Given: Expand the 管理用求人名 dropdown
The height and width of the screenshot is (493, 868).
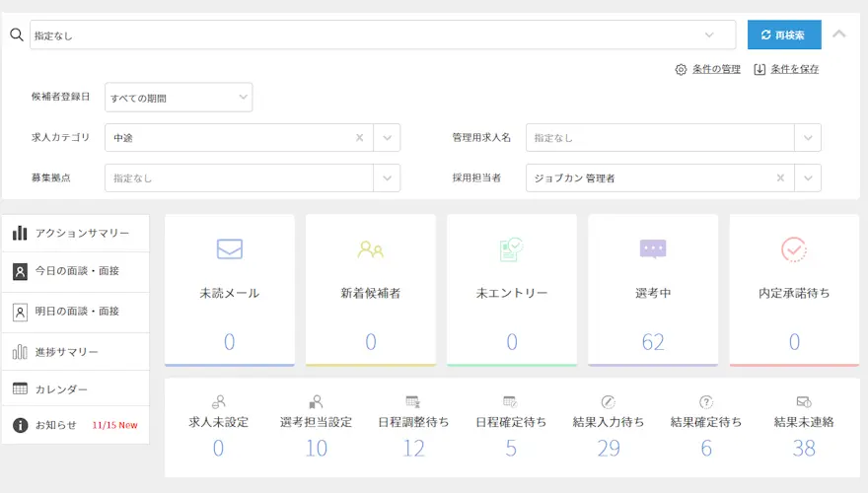Looking at the screenshot, I should click(808, 138).
